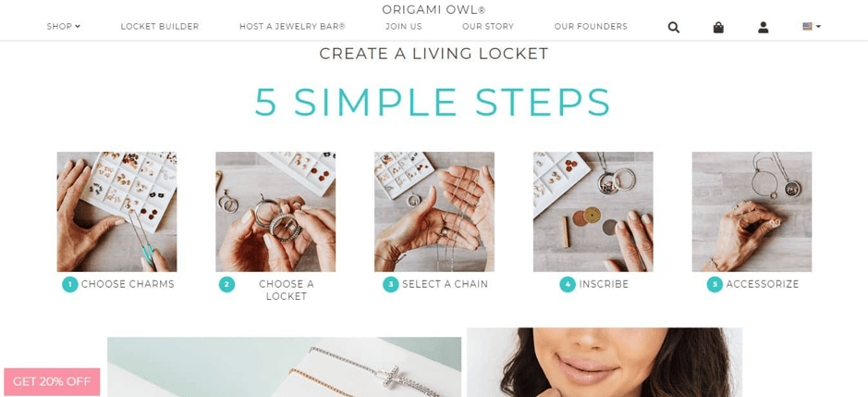868x397 pixels.
Task: Open the OUR FOUNDERS link
Action: (x=591, y=26)
